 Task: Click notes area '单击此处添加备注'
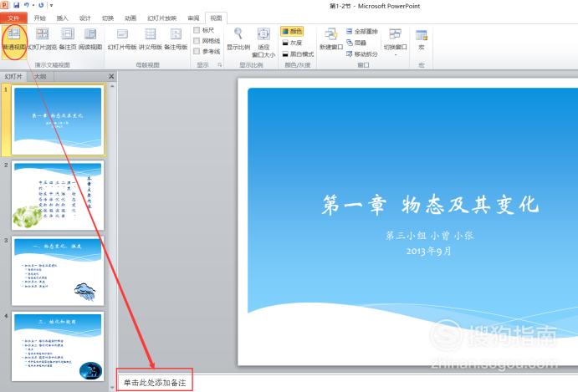click(155, 383)
